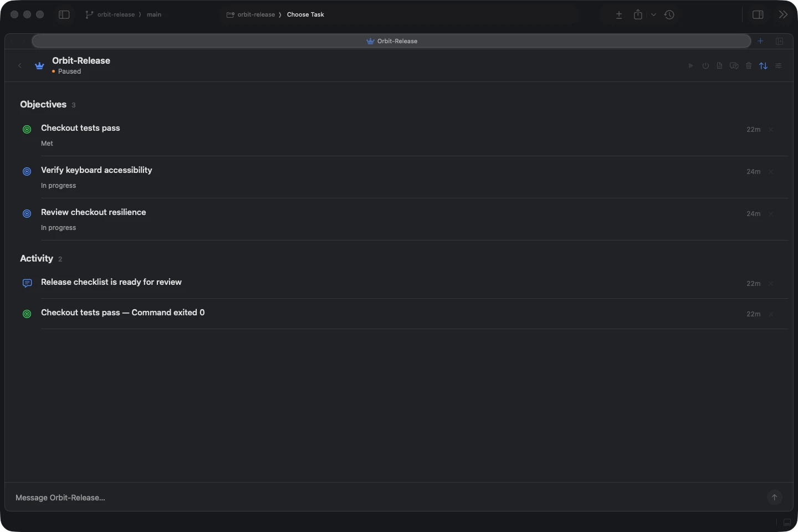Open the dropdown chevron next to share
The height and width of the screenshot is (532, 798).
(653, 15)
